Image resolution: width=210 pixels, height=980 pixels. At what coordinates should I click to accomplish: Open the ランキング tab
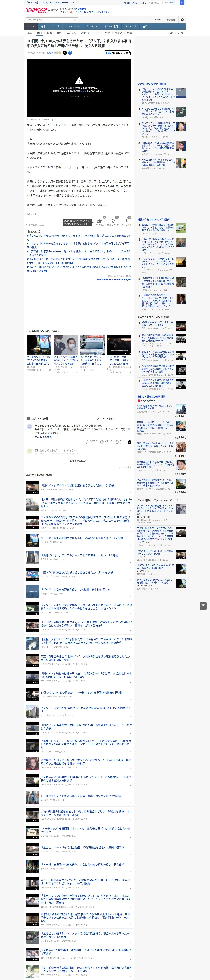130,26
